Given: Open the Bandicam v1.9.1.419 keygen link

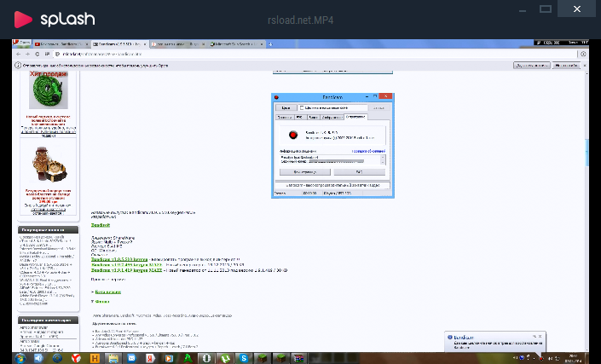Looking at the screenshot, I should [126, 270].
